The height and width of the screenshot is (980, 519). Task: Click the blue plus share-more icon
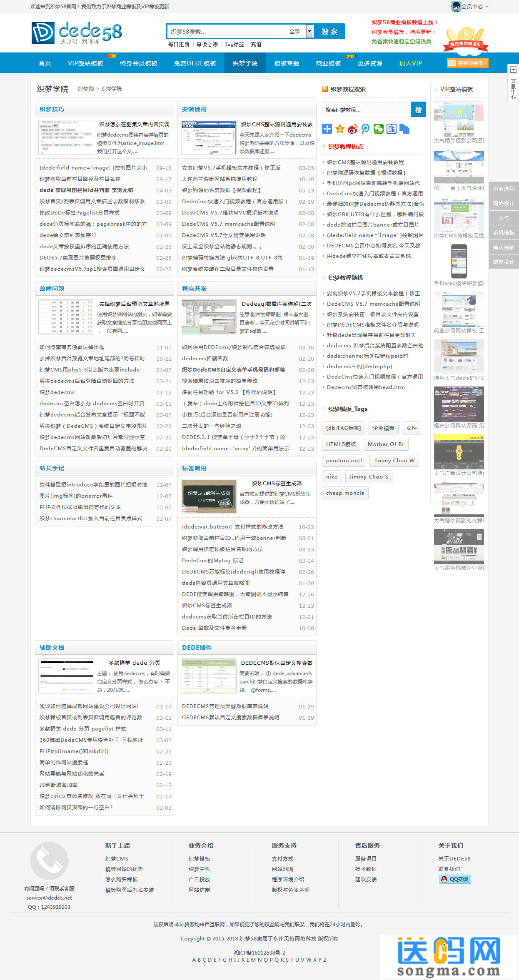tap(327, 129)
